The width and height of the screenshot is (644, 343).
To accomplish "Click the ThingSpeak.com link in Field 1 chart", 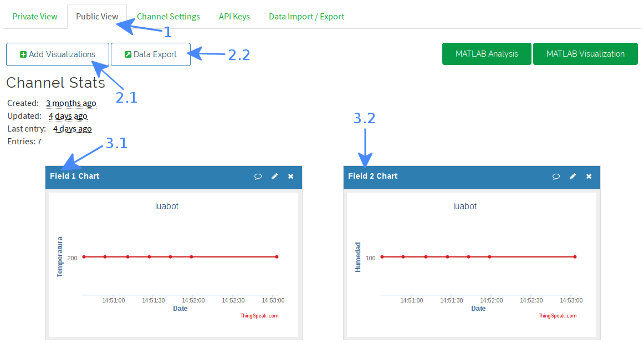I will click(x=259, y=316).
